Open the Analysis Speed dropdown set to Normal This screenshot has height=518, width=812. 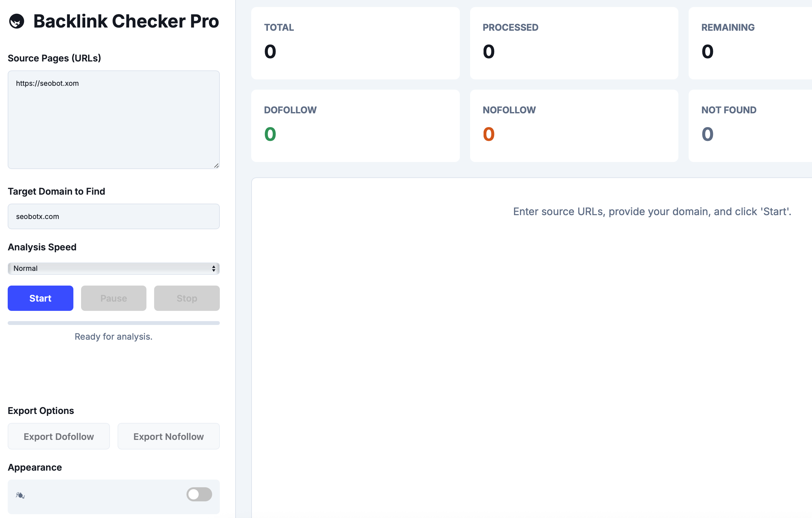click(114, 268)
